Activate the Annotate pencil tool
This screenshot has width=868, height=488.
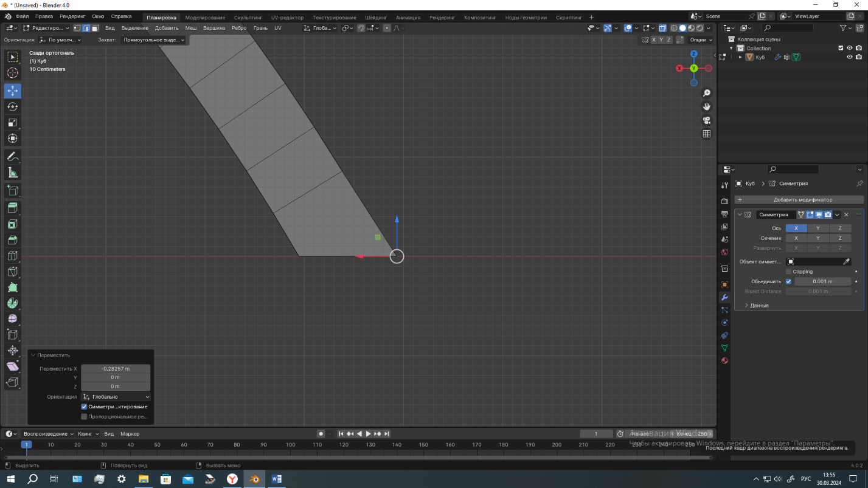pyautogui.click(x=12, y=157)
